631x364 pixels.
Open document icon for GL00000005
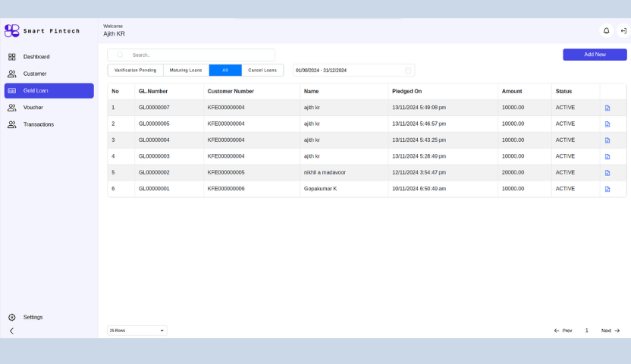coord(607,124)
